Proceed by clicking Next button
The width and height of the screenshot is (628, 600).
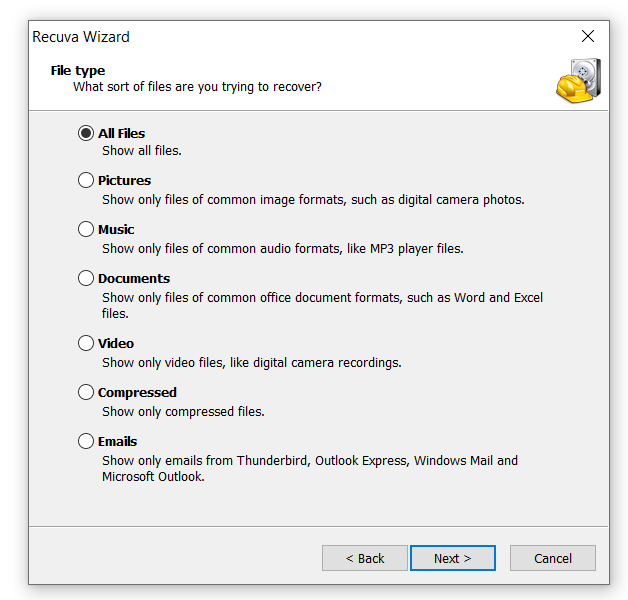(x=452, y=558)
